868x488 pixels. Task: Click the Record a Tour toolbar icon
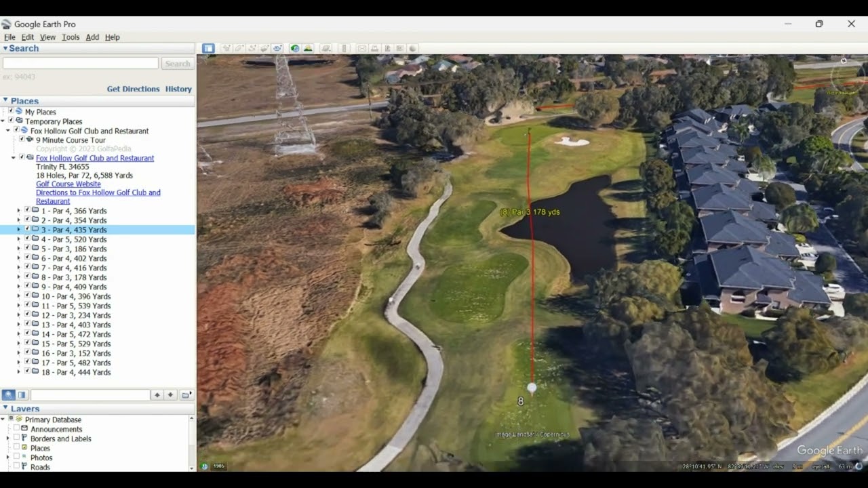tap(277, 48)
